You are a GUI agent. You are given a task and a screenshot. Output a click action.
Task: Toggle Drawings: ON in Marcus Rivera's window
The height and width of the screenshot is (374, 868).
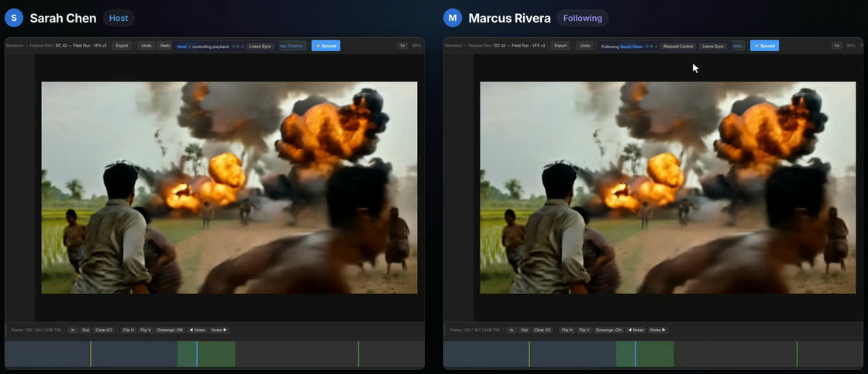point(608,331)
